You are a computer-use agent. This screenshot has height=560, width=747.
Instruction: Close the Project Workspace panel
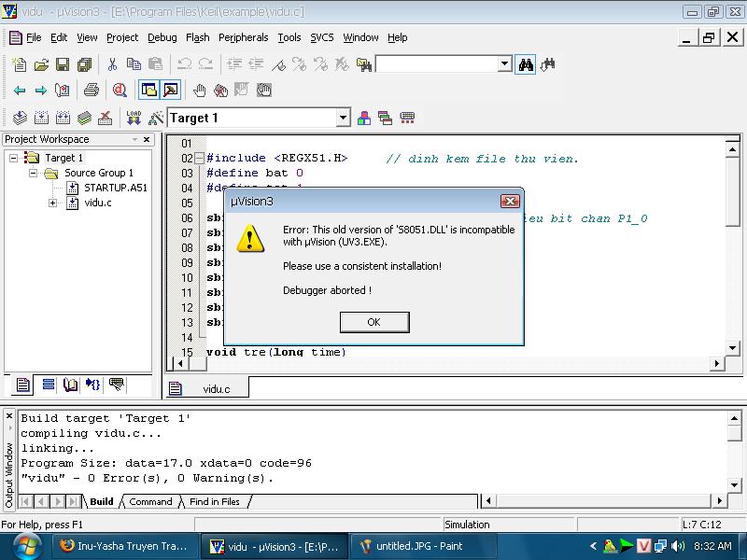click(x=147, y=139)
